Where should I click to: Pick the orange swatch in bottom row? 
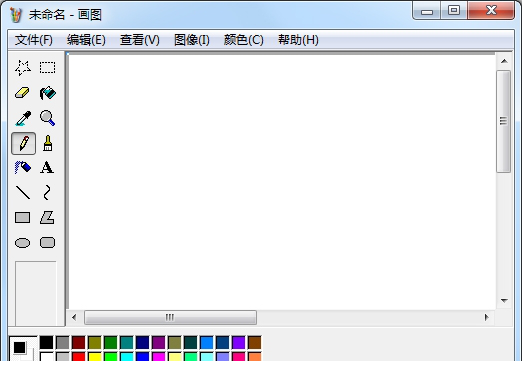point(254,357)
